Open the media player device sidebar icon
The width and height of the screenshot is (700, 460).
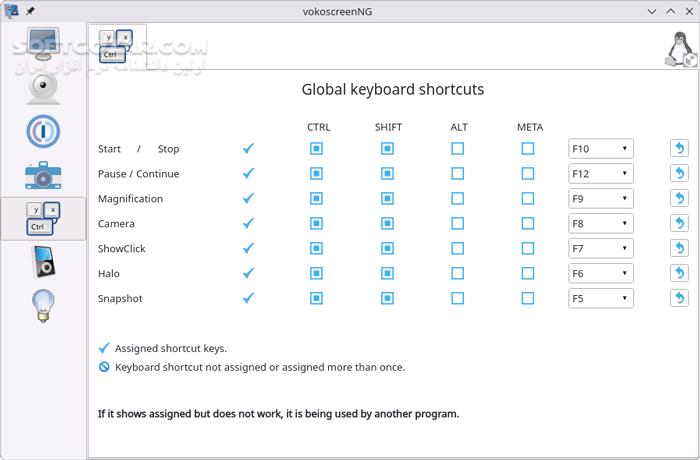43,262
